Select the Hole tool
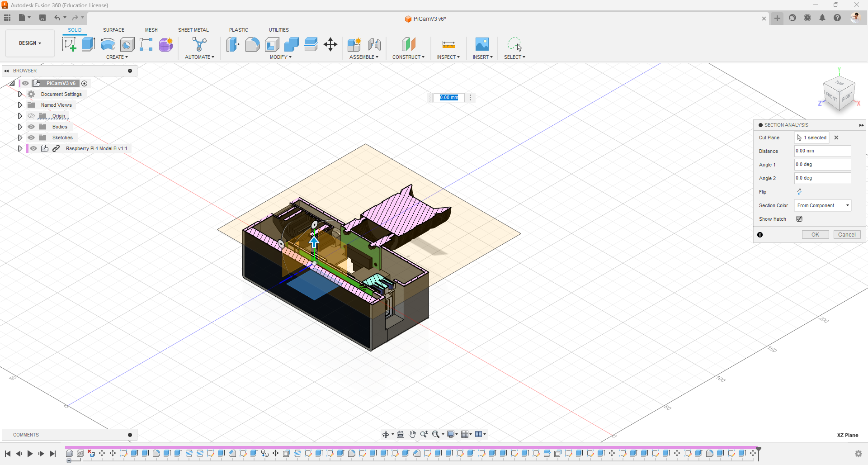Image resolution: width=868 pixels, height=465 pixels. [x=127, y=44]
